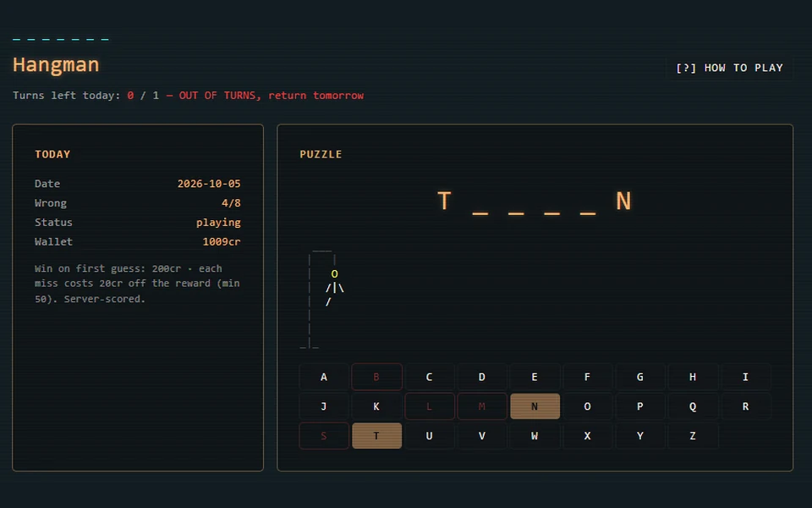Guess the letter F
Viewport: 812px width, 508px height.
coord(587,377)
